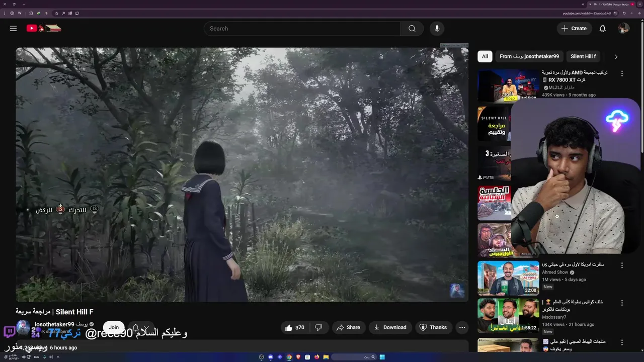Open options for the Chinese products video
The height and width of the screenshot is (362, 644).
coord(622,342)
